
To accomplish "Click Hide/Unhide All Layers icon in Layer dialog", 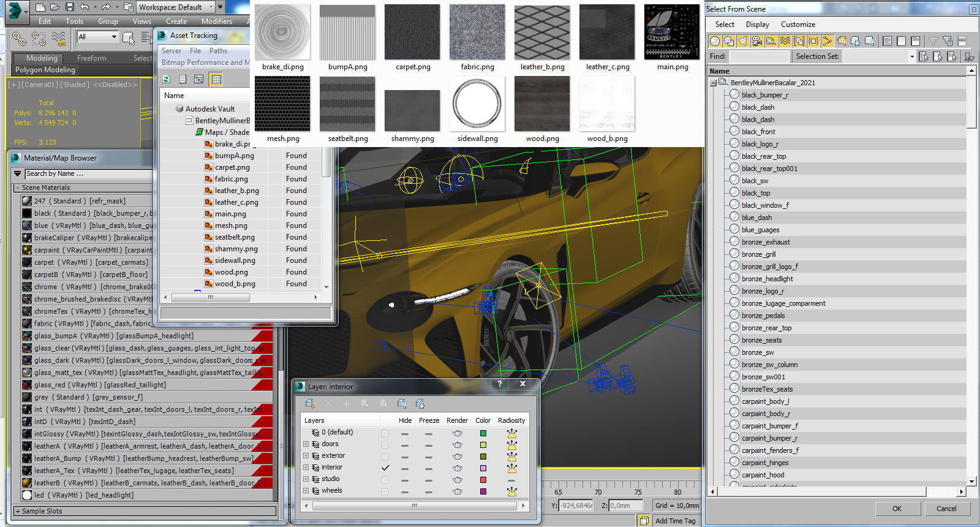I will (x=402, y=404).
